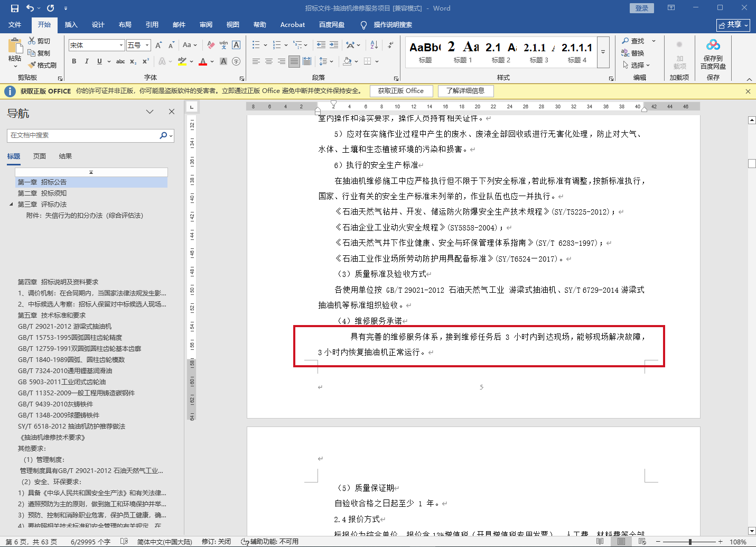The image size is (756, 547).
Task: Open the font name dropdown showing 宋体
Action: click(122, 45)
